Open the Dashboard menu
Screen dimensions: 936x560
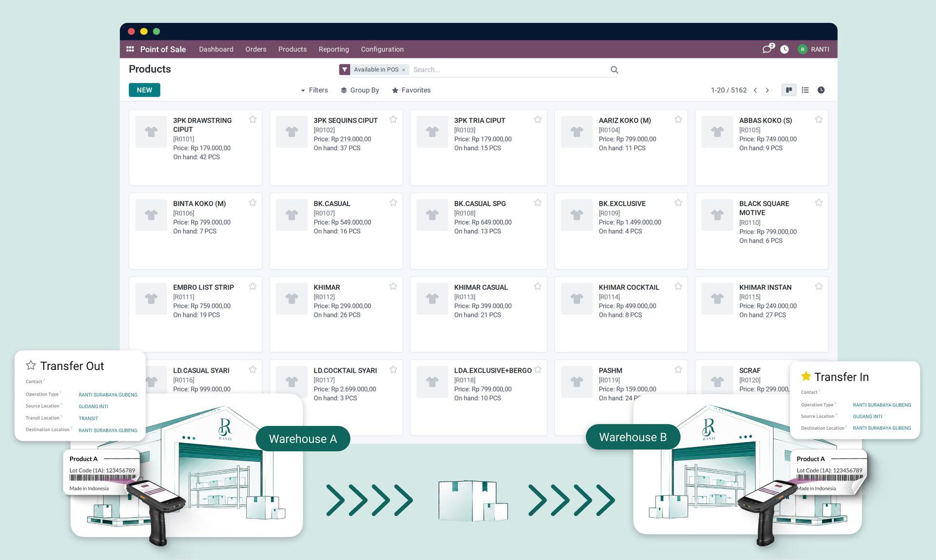[216, 49]
